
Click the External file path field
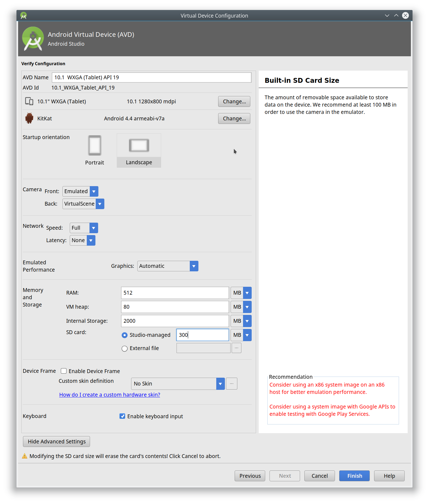204,348
